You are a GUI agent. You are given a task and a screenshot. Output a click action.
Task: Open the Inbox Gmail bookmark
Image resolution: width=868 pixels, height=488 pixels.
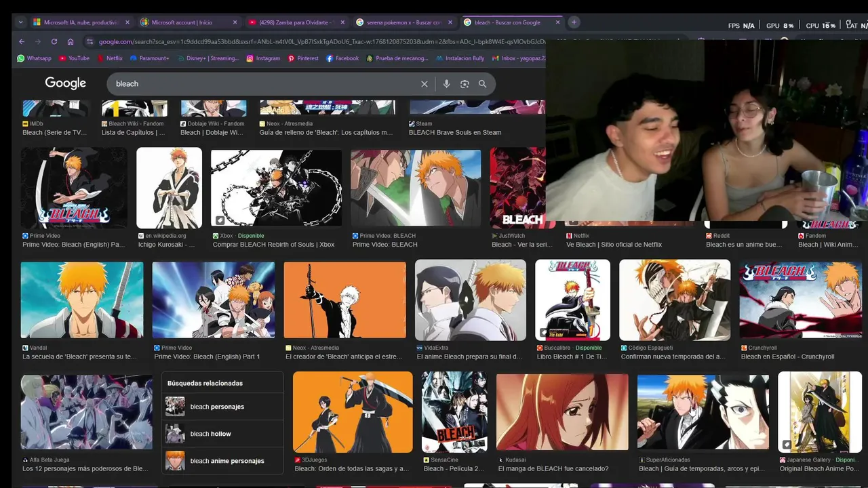pos(519,58)
